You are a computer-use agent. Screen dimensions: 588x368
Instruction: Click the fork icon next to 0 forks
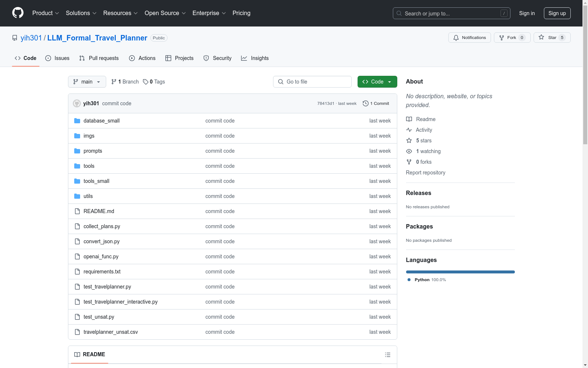click(x=409, y=162)
